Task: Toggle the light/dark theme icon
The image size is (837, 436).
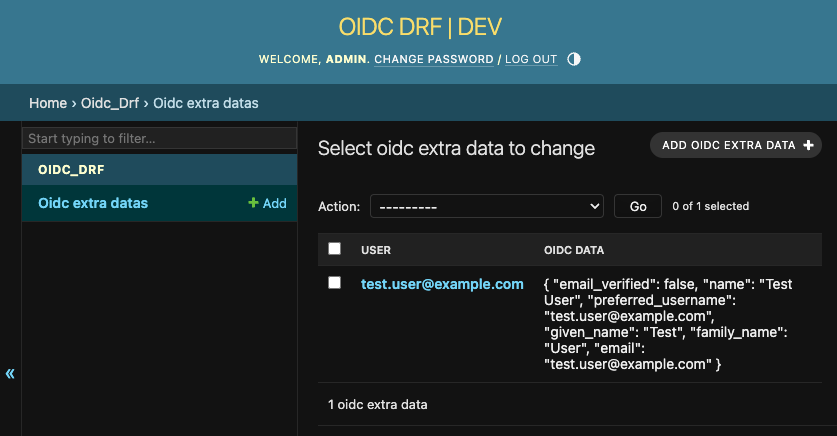Action: tap(574, 59)
